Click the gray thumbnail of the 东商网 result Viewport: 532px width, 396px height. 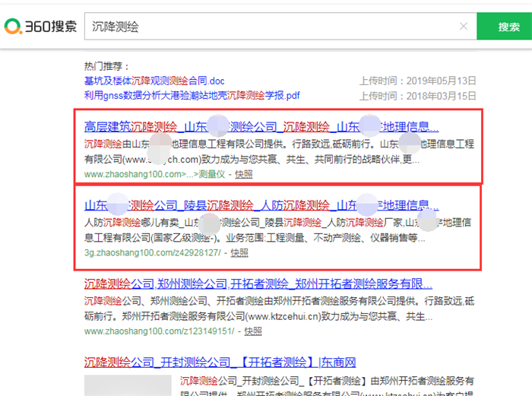click(x=128, y=385)
